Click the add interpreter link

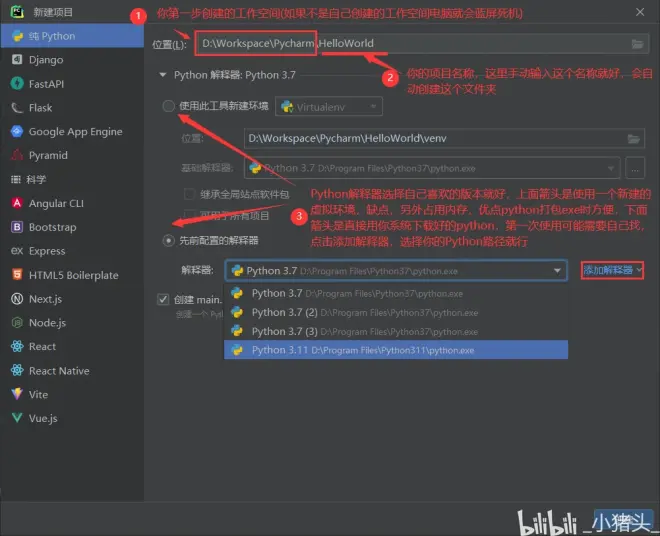tap(611, 270)
